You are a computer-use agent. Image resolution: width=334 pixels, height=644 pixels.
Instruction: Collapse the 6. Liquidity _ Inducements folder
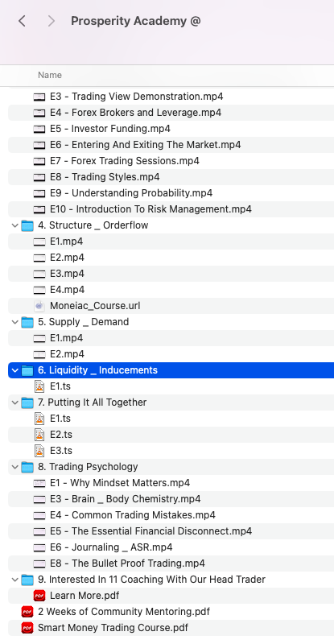[15, 370]
